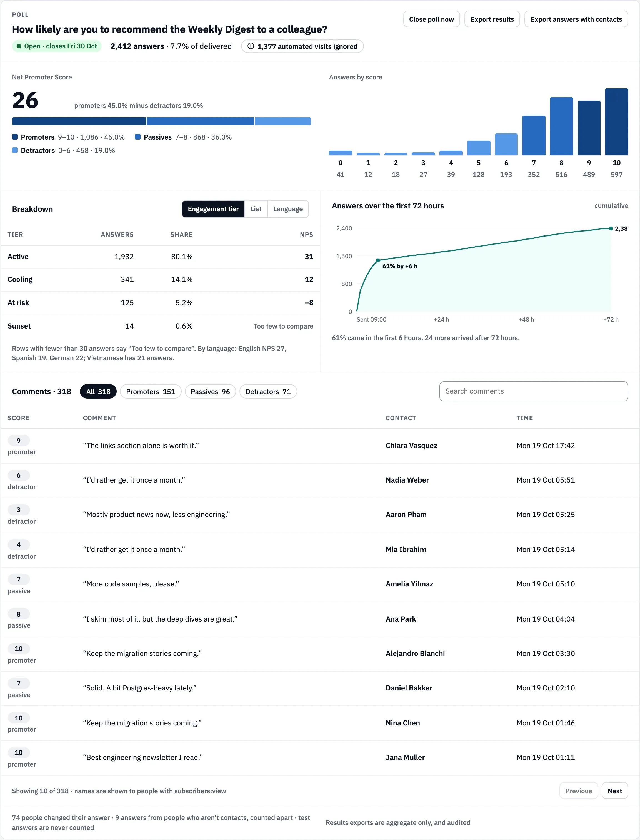This screenshot has height=840, width=640.
Task: Click the Passives legend swatch
Action: (x=138, y=137)
